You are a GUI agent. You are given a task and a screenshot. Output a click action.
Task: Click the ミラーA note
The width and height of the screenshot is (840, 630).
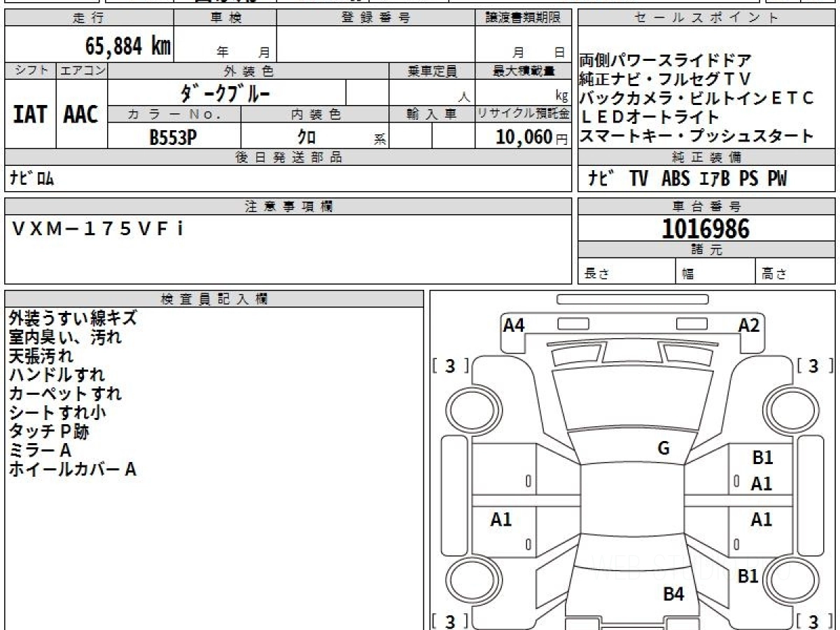click(x=41, y=451)
